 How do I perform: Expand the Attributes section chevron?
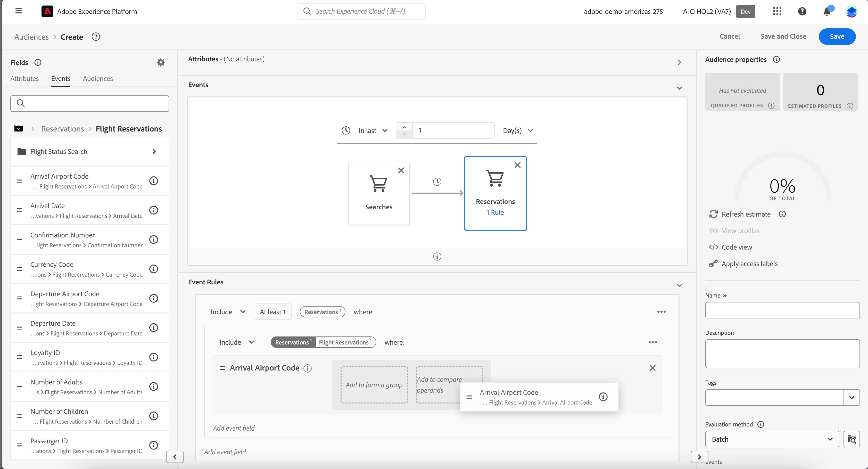(679, 62)
